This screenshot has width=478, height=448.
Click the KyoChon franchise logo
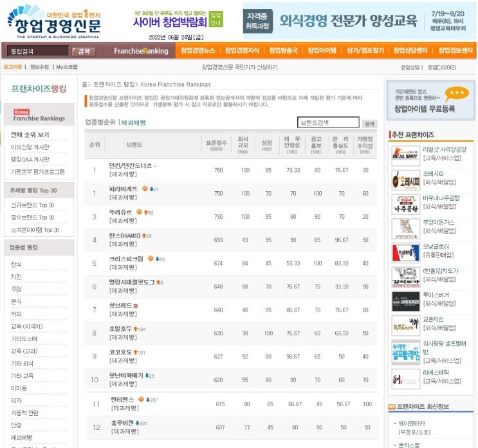[405, 326]
